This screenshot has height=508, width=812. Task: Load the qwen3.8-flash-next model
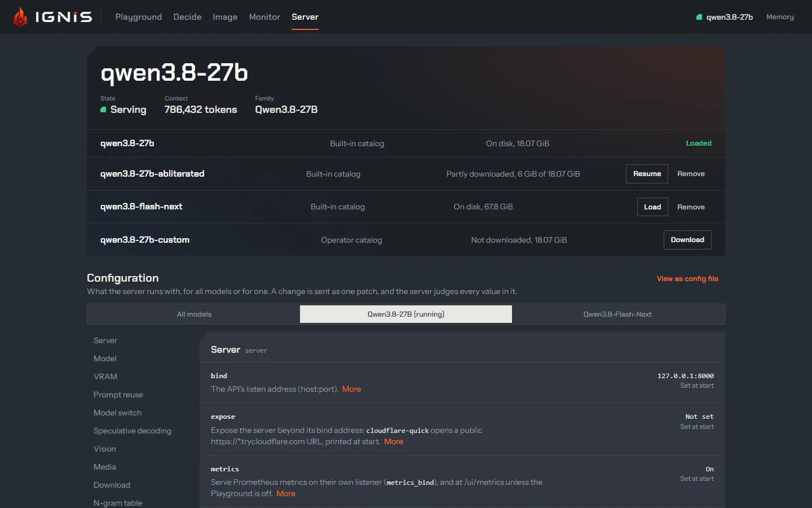tap(652, 207)
